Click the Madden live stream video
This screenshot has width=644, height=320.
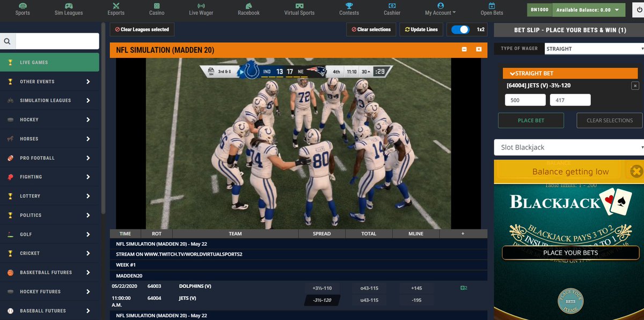(x=298, y=144)
